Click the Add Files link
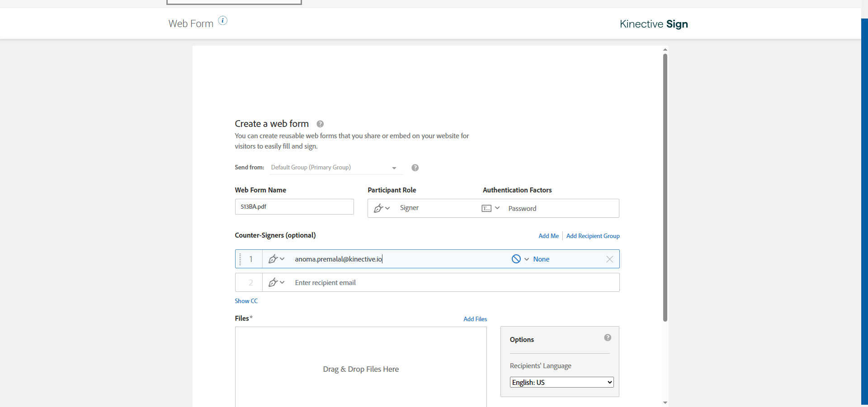 click(x=475, y=319)
